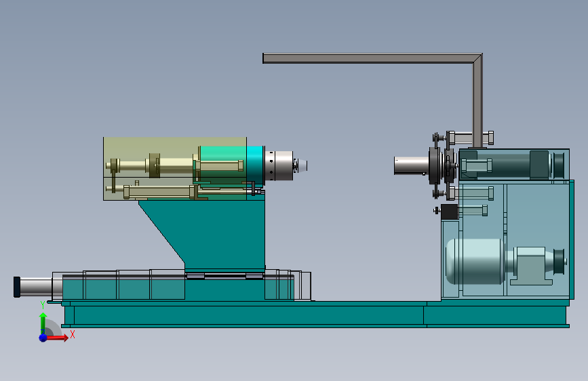Image resolution: width=588 pixels, height=381 pixels.
Task: Select the dark flange disc on right shaft
Action: pos(434,165)
